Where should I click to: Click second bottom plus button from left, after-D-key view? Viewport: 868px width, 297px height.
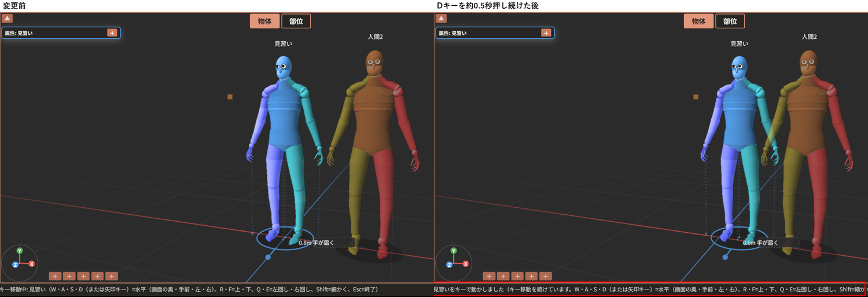[503, 276]
